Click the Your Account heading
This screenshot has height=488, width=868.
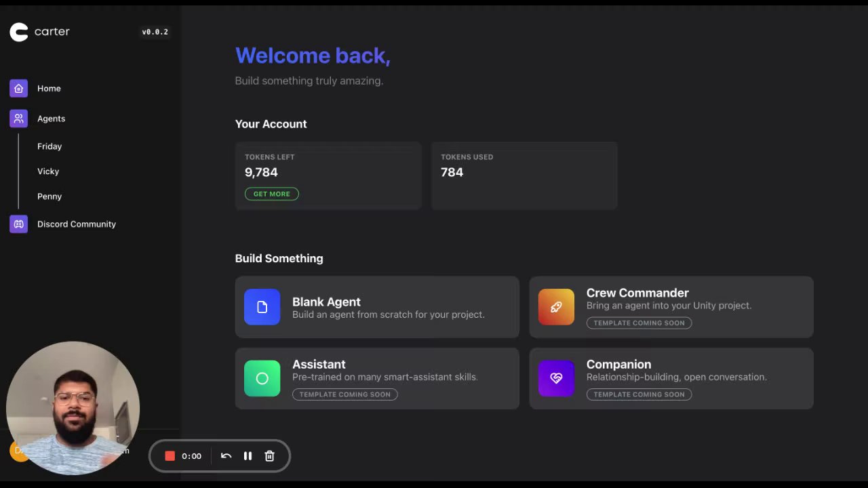click(x=271, y=124)
